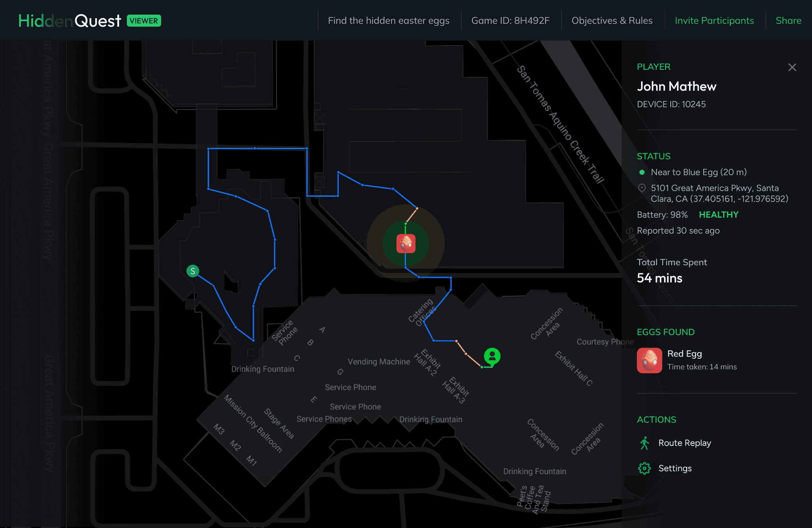Click the Red Egg thumbnail in Eggs Found

649,361
